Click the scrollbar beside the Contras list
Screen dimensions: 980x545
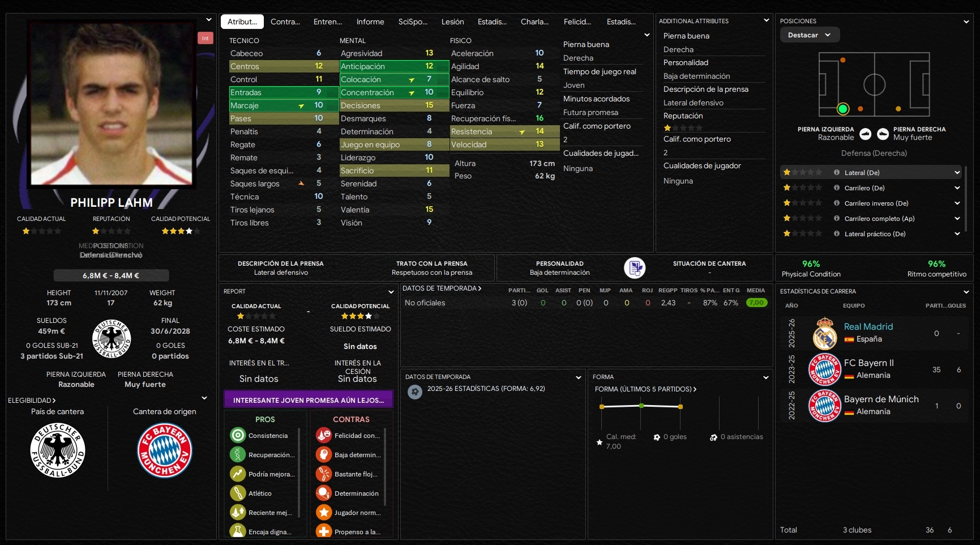(385, 467)
